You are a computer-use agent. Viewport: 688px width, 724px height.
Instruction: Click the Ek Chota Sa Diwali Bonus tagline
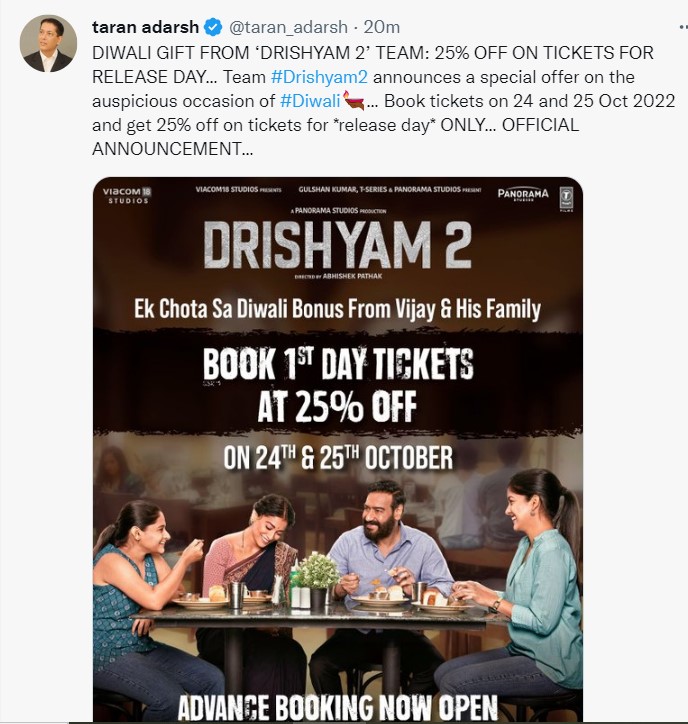pos(338,309)
